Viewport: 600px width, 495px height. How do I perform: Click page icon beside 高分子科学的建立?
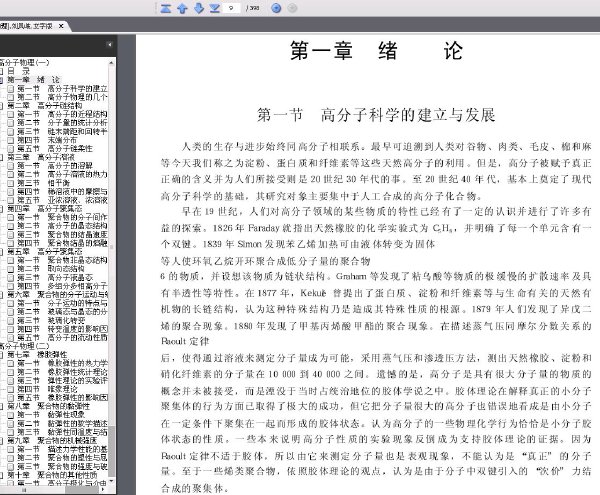coord(11,88)
